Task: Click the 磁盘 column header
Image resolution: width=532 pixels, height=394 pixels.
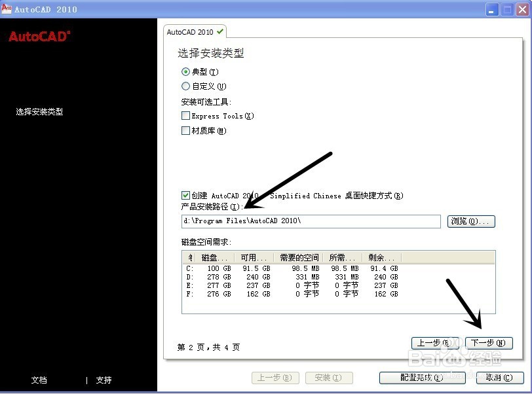Action: point(214,258)
